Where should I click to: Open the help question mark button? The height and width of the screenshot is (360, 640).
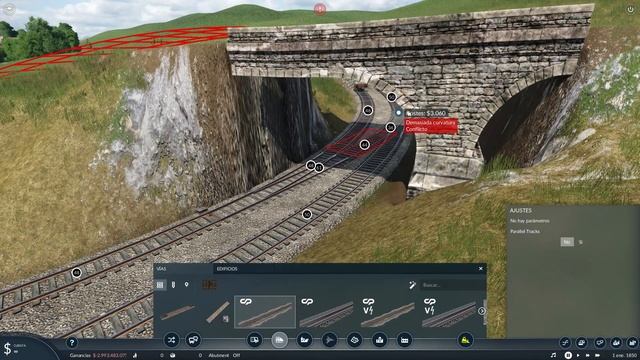click(x=72, y=343)
